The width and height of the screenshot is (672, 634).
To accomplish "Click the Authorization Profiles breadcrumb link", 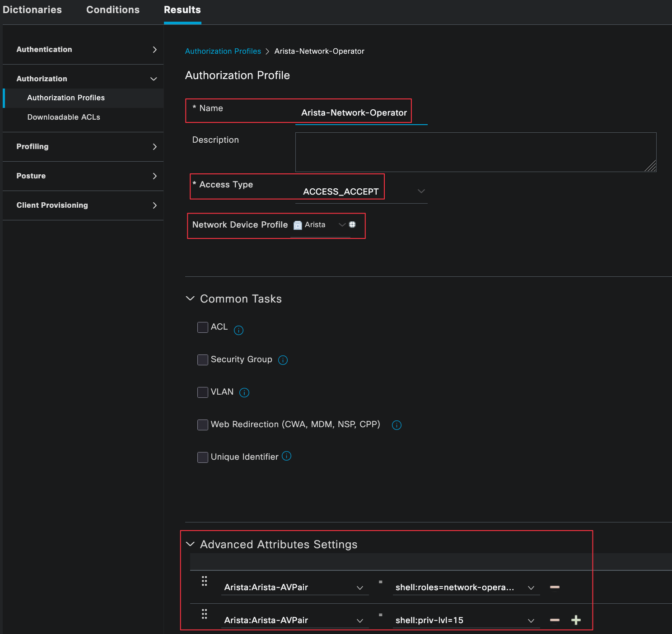I will [223, 51].
